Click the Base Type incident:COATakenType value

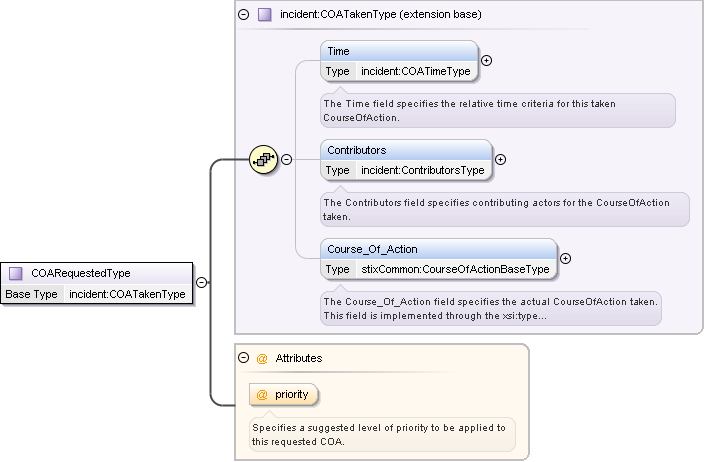[127, 294]
